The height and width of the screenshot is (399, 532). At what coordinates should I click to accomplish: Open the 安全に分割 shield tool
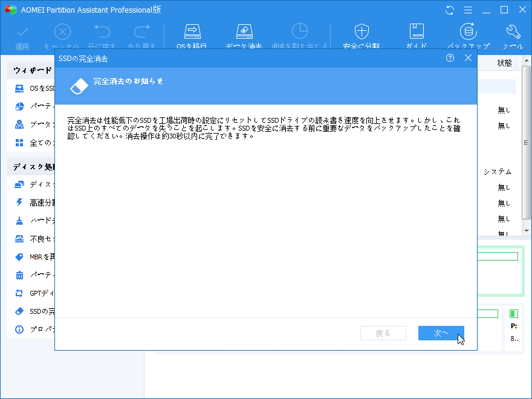pos(362,37)
